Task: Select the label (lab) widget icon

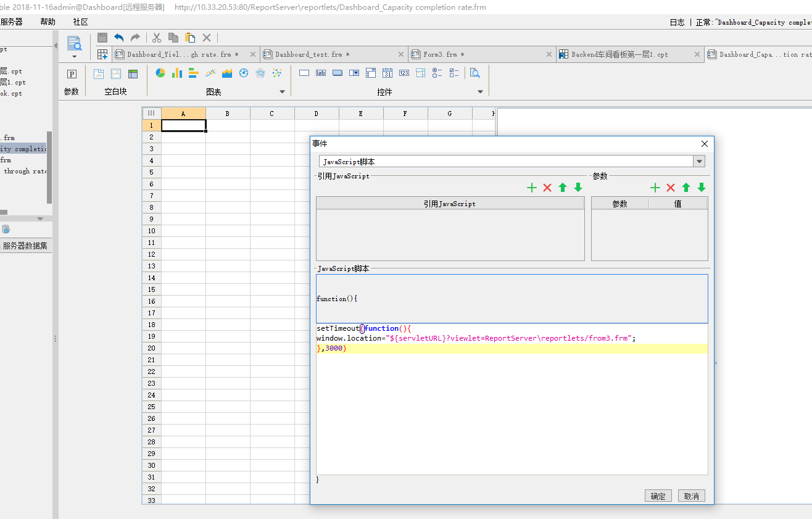Action: click(x=321, y=73)
